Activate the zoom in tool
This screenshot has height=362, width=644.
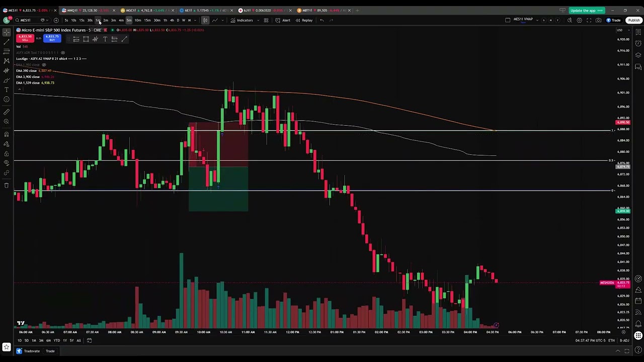pyautogui.click(x=7, y=122)
